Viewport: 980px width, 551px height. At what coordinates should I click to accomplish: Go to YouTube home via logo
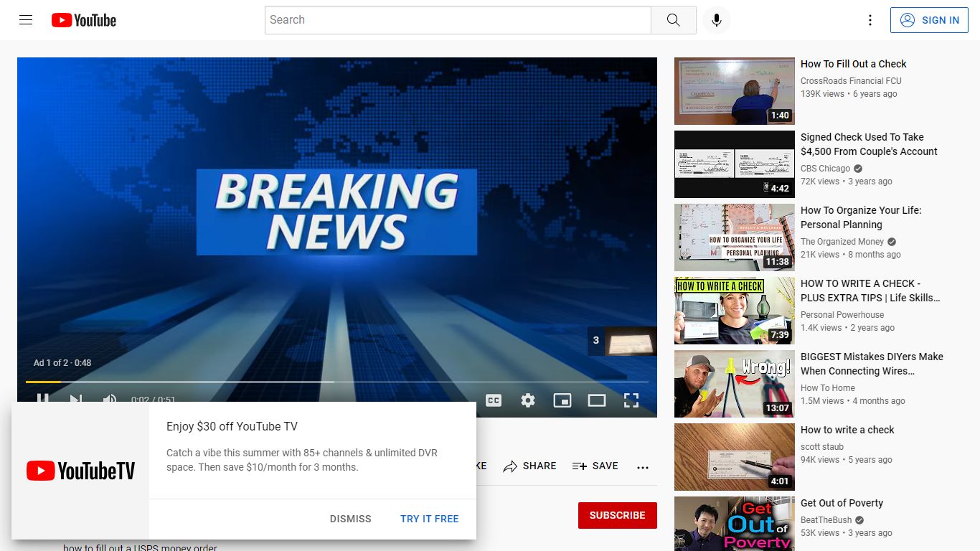coord(84,20)
